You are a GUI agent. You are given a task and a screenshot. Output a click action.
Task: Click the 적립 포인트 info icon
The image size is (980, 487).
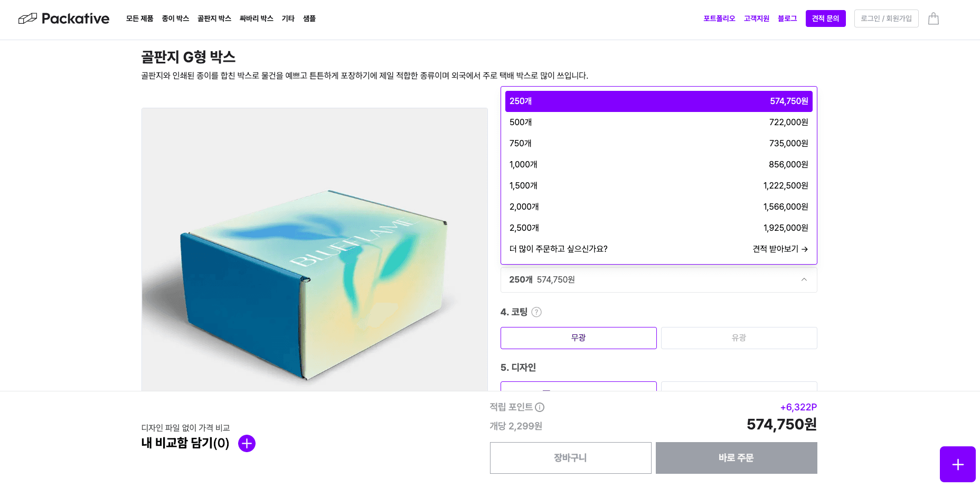tap(540, 407)
